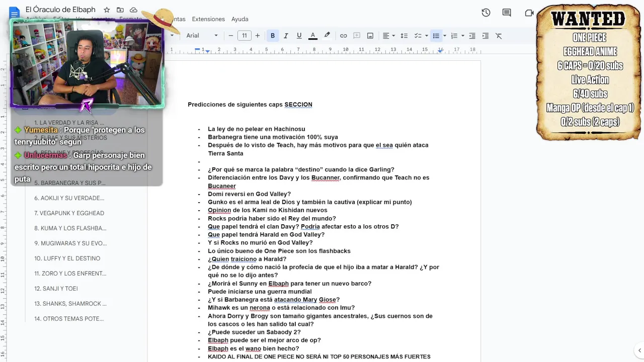This screenshot has height=362, width=644.
Task: Open the Extensiones menu
Action: coord(208,19)
